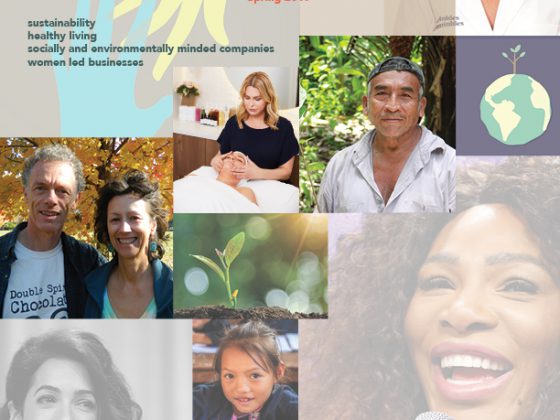The height and width of the screenshot is (420, 560).
Task: Select the man in gray cap photo
Action: point(378,124)
